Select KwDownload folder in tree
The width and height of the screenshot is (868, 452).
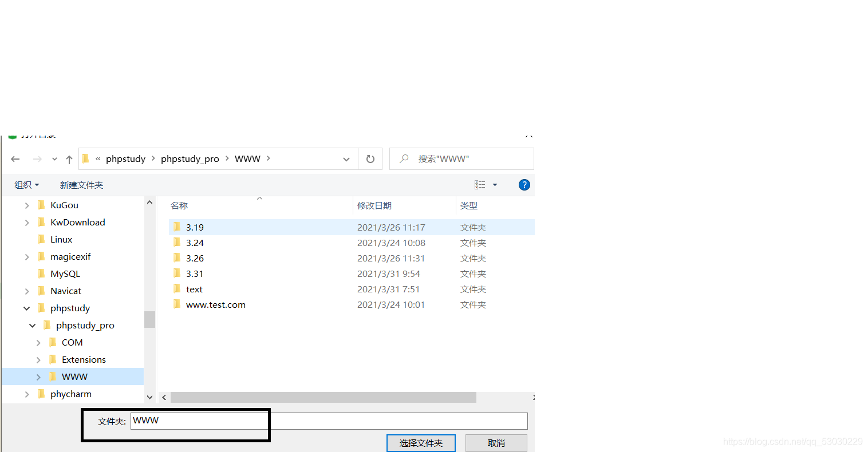[x=78, y=222]
